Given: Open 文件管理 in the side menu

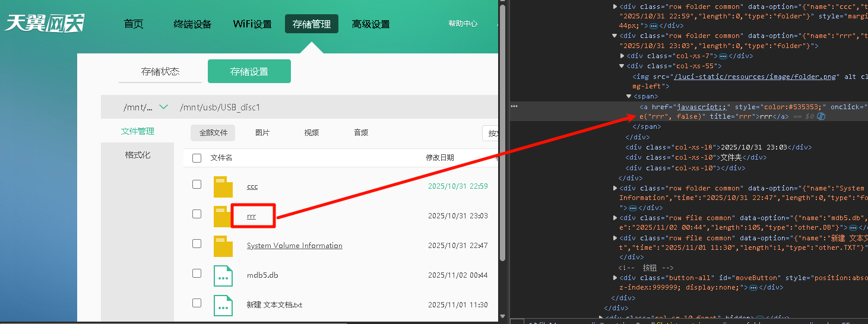Looking at the screenshot, I should pyautogui.click(x=138, y=131).
